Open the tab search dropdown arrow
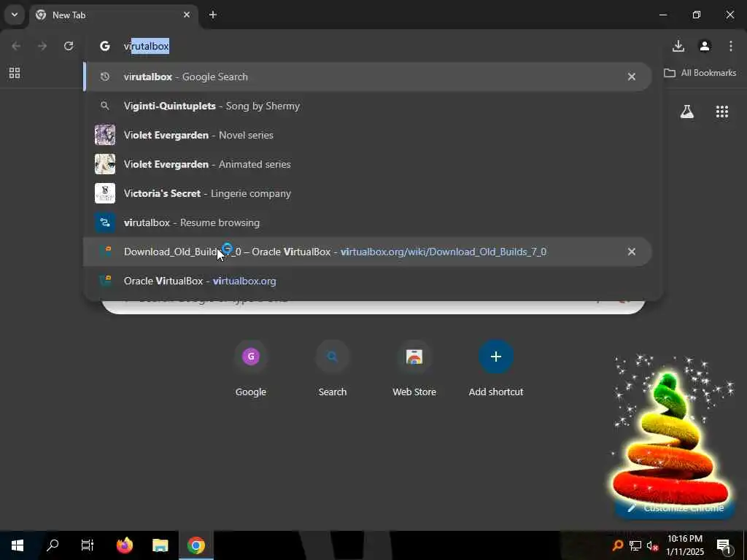 click(x=15, y=15)
